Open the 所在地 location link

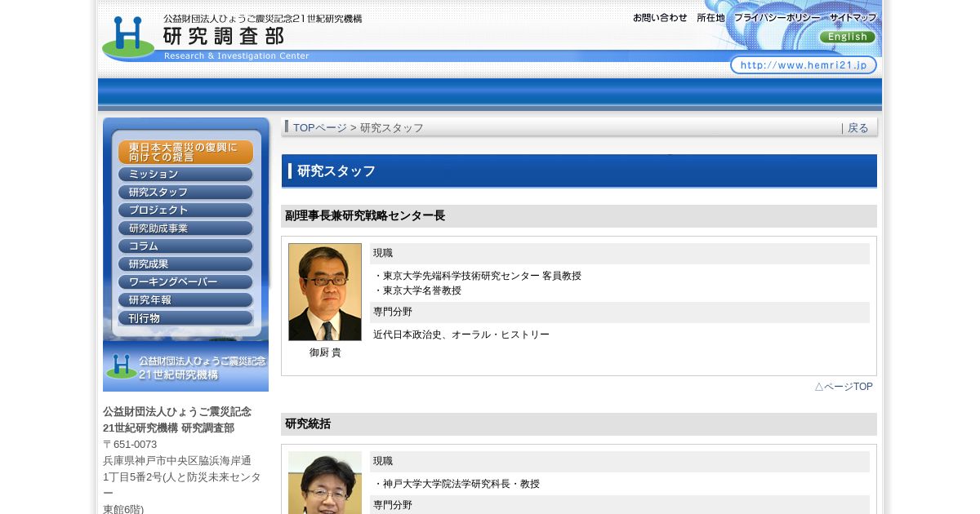[x=710, y=17]
